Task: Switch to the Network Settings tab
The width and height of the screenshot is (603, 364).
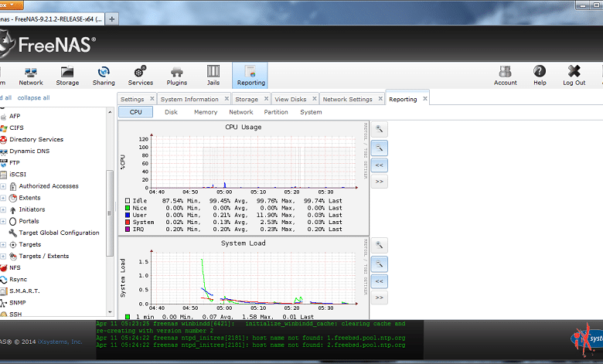Action: [x=347, y=99]
